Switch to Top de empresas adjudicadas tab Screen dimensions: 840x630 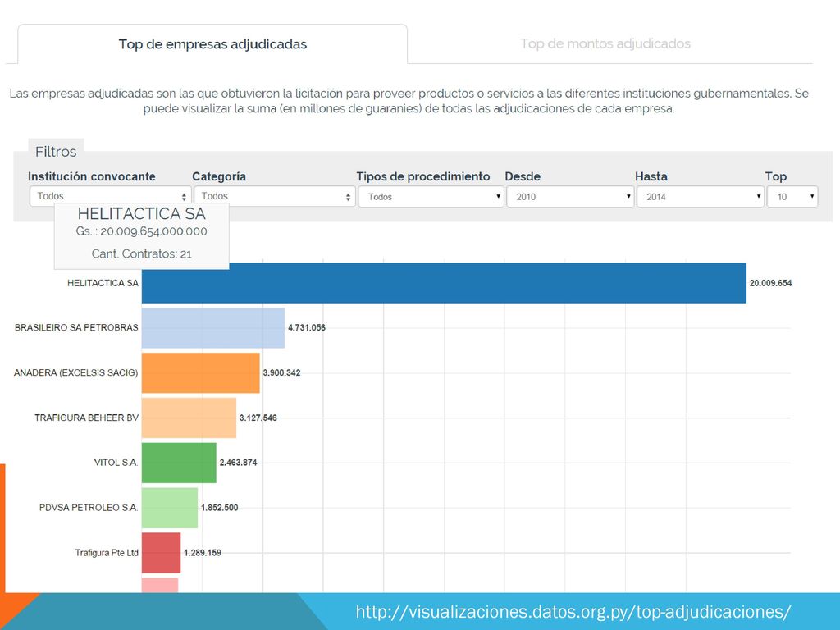[212, 44]
